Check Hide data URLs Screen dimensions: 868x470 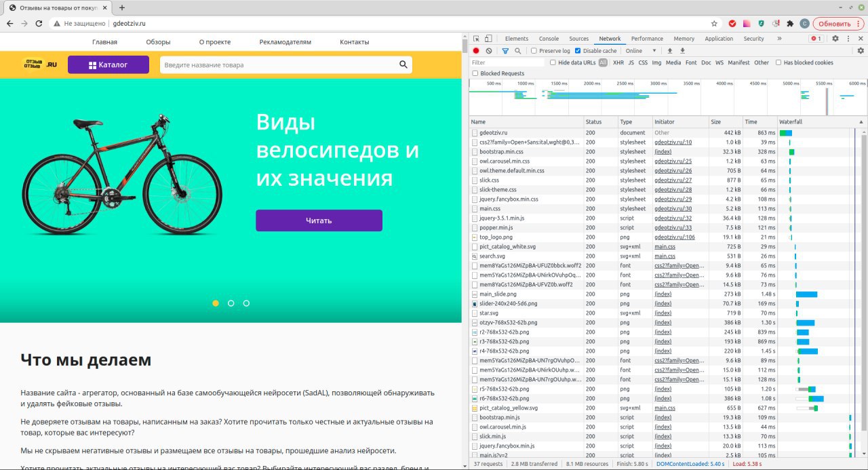553,62
